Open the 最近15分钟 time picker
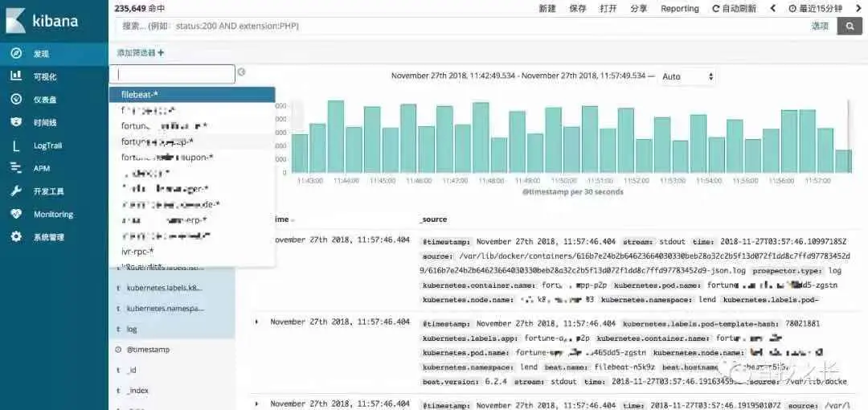The image size is (868, 410). click(816, 8)
